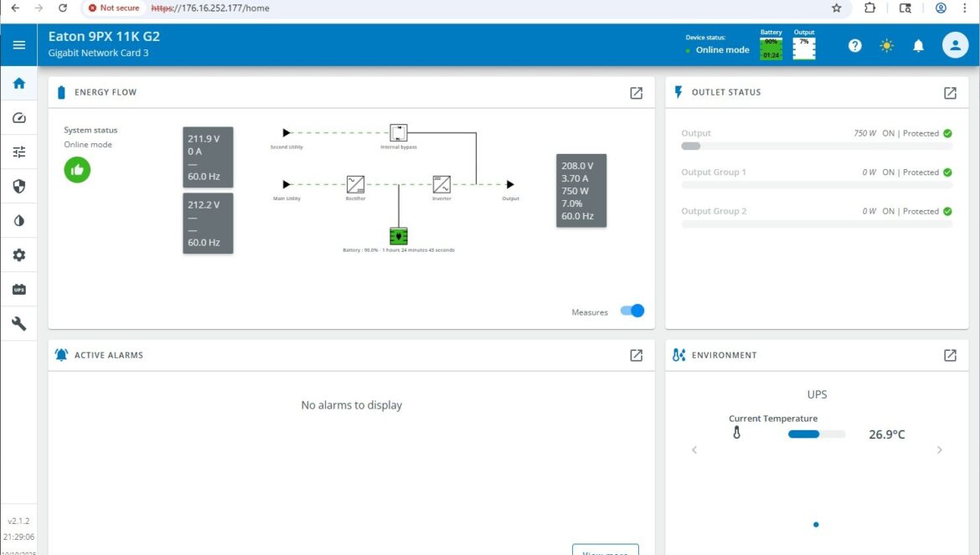This screenshot has height=555, width=980.
Task: Open the maintenance wrench sidebar icon
Action: pyautogui.click(x=18, y=324)
